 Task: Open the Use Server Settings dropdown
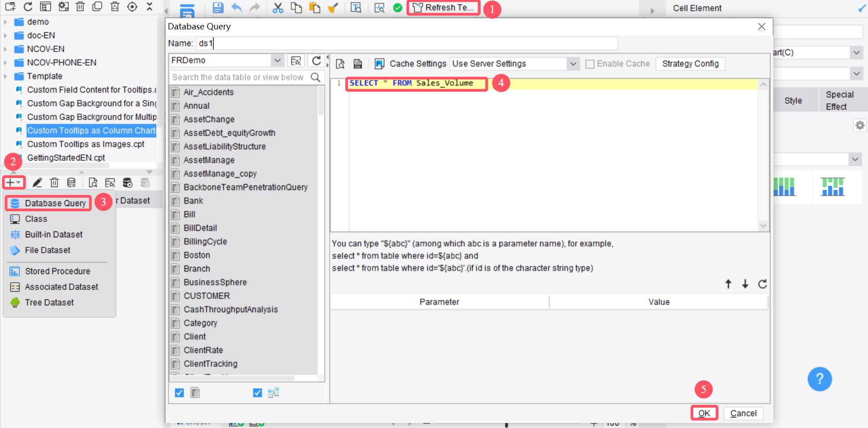(x=574, y=63)
